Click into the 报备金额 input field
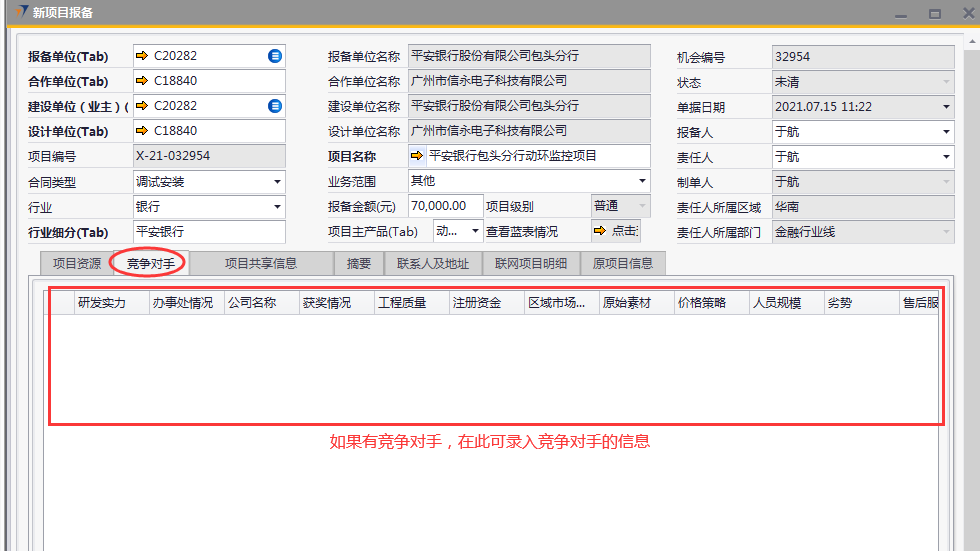This screenshot has height=551, width=980. pos(445,206)
